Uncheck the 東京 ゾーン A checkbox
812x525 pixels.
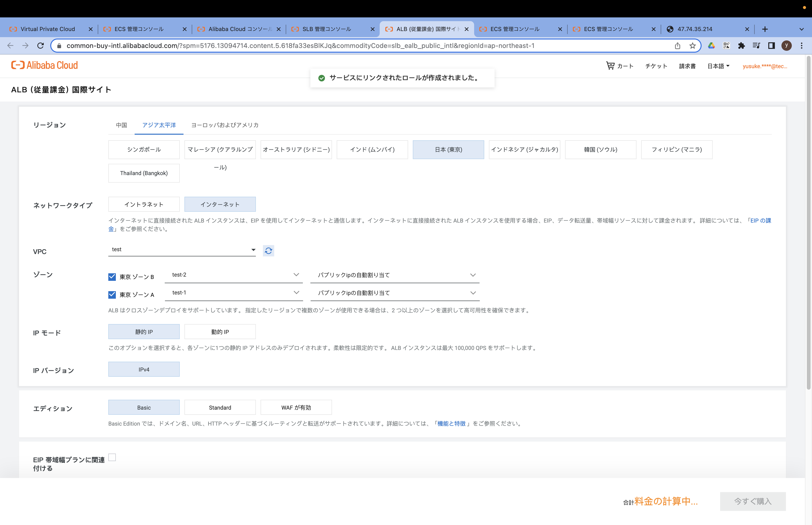click(x=112, y=294)
